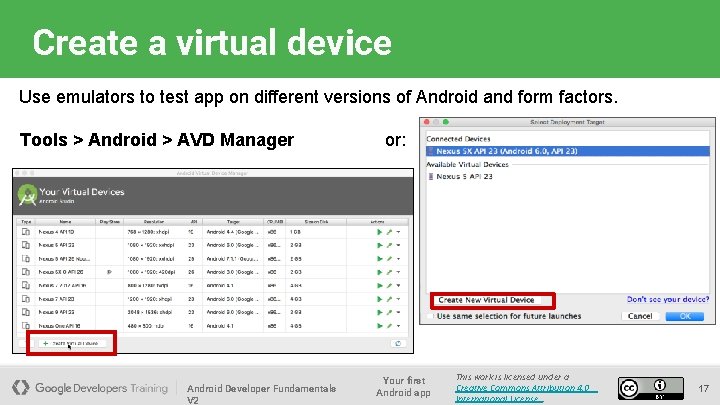This screenshot has height=405, width=720.
Task: Click the Google Developers Training logo
Action: click(90, 388)
